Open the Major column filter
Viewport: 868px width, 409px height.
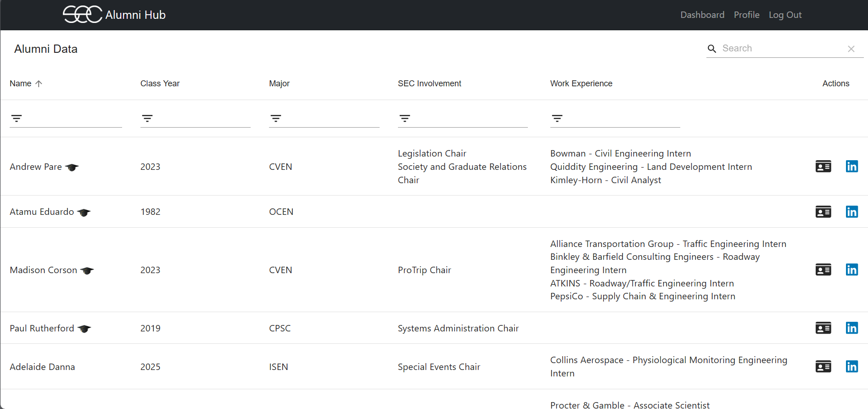pyautogui.click(x=276, y=118)
